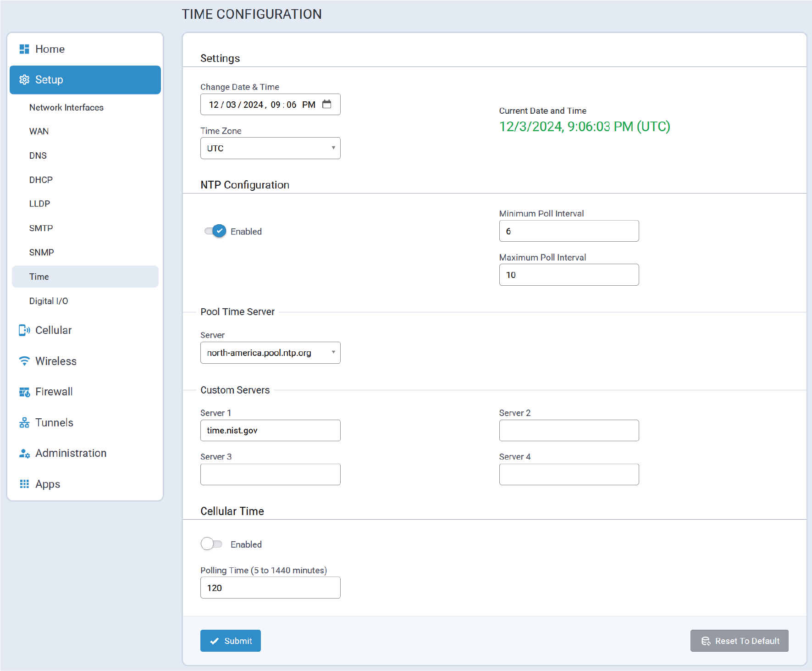The width and height of the screenshot is (812, 671).
Task: Click the Firewall icon in sidebar
Action: tap(24, 392)
